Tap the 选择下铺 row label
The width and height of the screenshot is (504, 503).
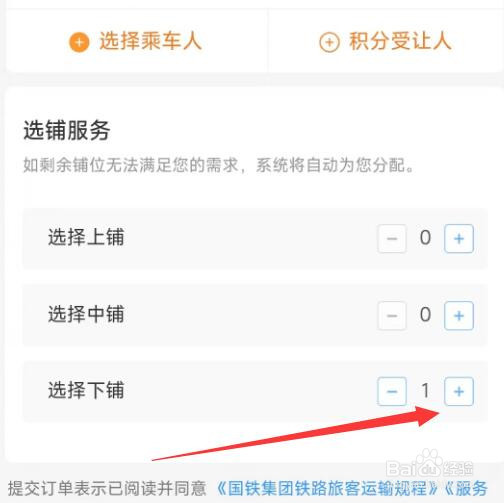click(x=86, y=390)
